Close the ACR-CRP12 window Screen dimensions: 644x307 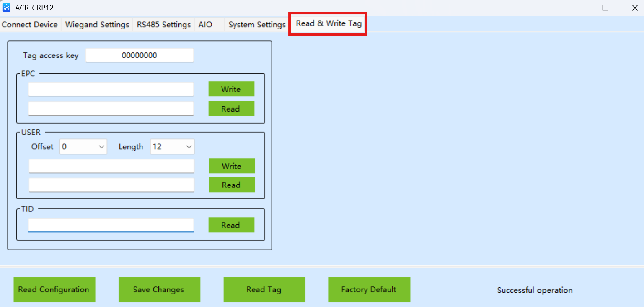[x=634, y=8]
